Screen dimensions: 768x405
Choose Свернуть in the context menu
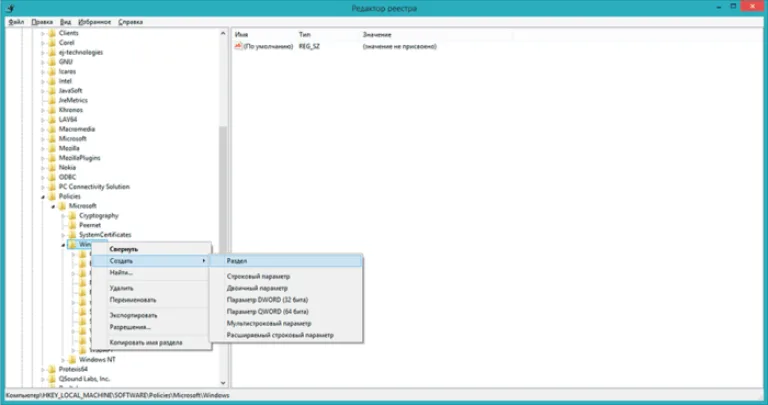pyautogui.click(x=152, y=249)
